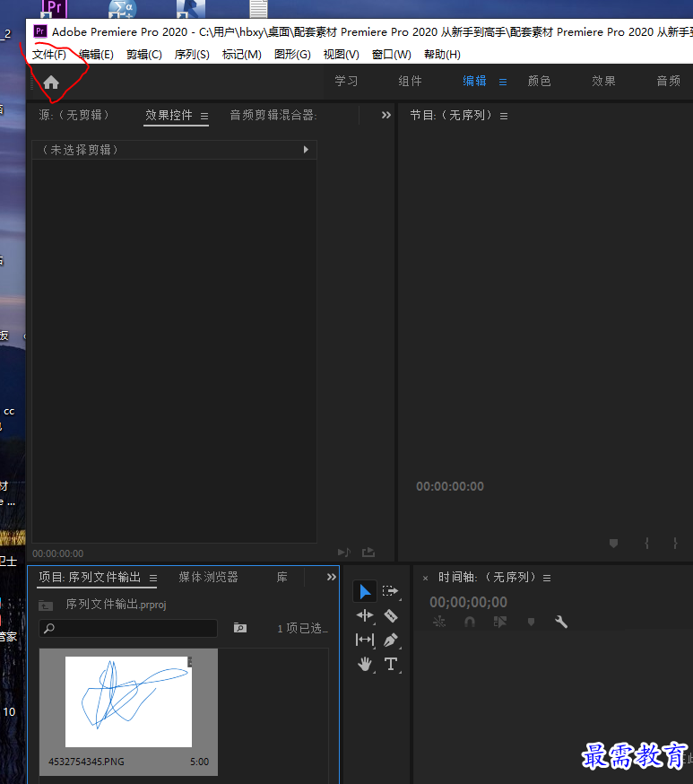Click Add Marker icon in timeline
The height and width of the screenshot is (784, 693).
click(531, 622)
